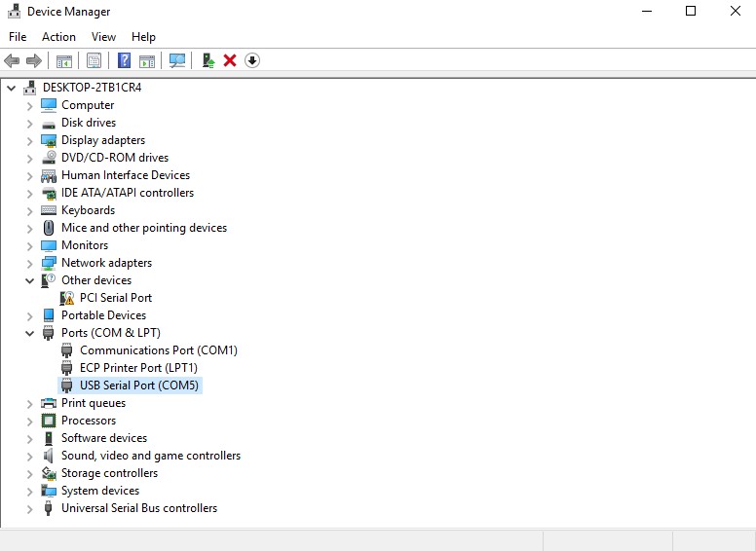Select the Other devices label
Viewport: 756px width, 551px height.
(96, 280)
